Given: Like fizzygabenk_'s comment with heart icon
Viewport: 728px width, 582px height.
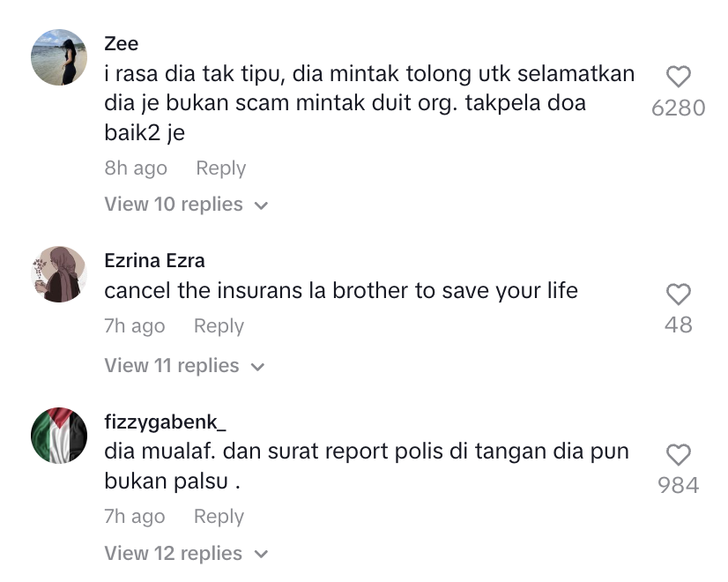Looking at the screenshot, I should 679,455.
